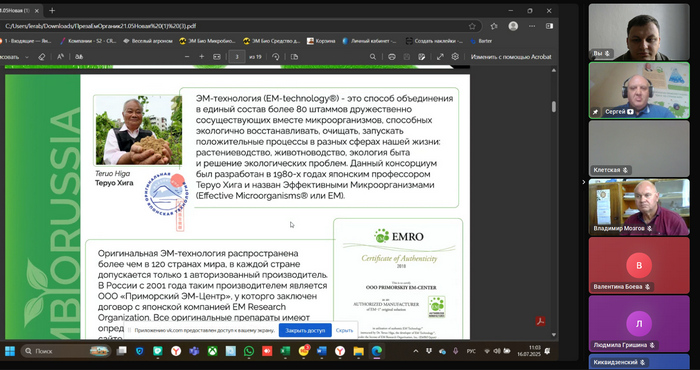
Task: Print the PDF document
Action: 392,57
